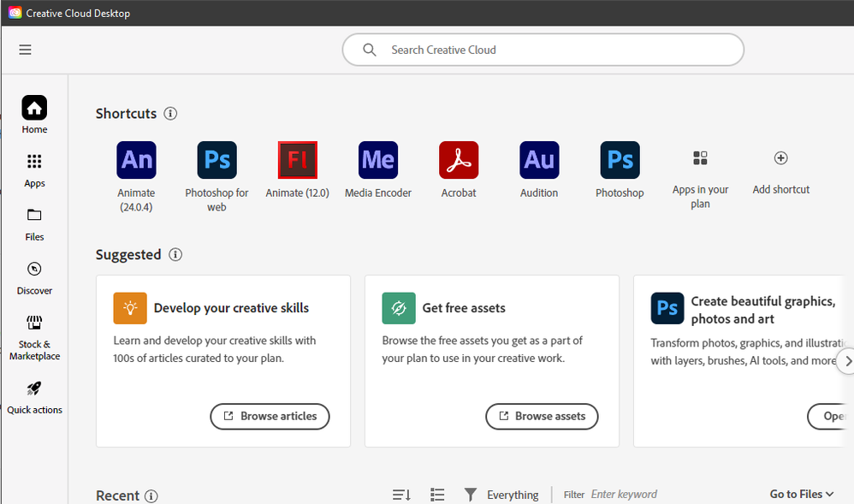The width and height of the screenshot is (854, 504).
Task: Click Get free assets heading
Action: click(x=464, y=308)
